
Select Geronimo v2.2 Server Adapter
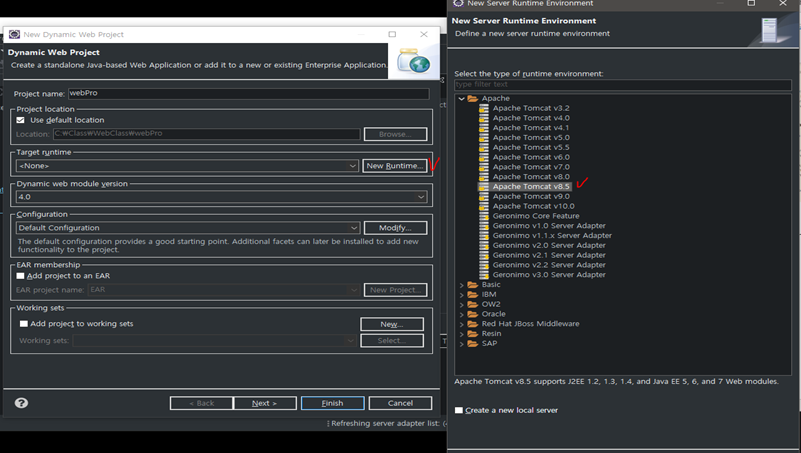pyautogui.click(x=549, y=265)
